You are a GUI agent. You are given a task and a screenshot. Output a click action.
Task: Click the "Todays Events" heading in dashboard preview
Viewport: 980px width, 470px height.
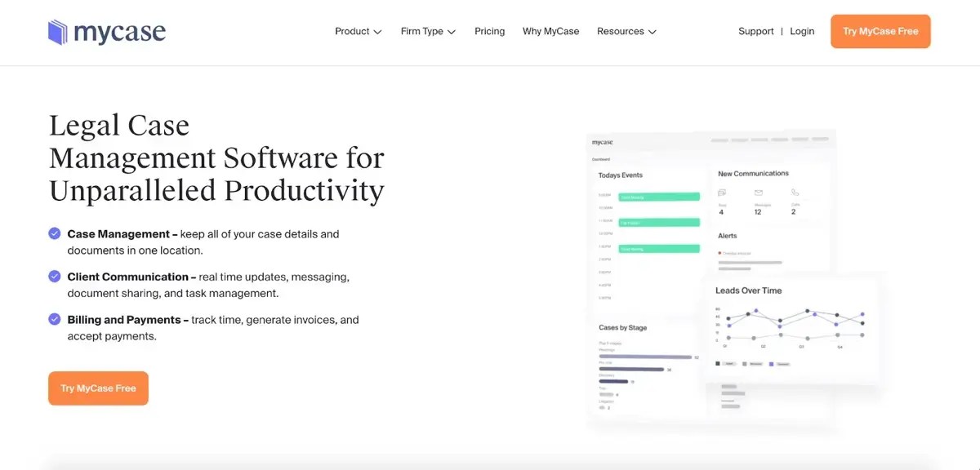[x=621, y=175]
